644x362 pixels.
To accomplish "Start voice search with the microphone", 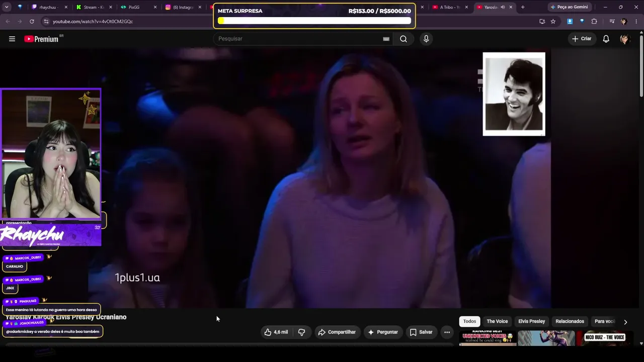I will tap(426, 39).
